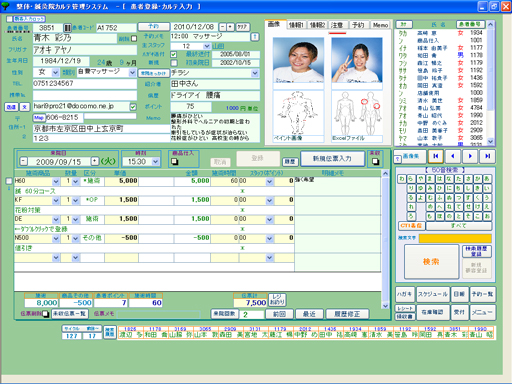Switch to the 注意 tab

[337, 25]
